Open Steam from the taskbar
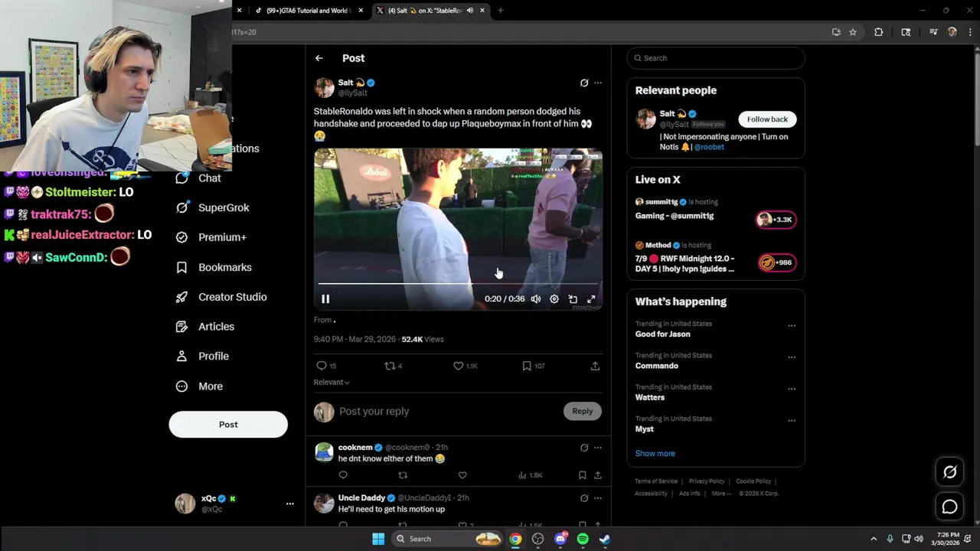Viewport: 980px width, 551px height. tap(605, 539)
